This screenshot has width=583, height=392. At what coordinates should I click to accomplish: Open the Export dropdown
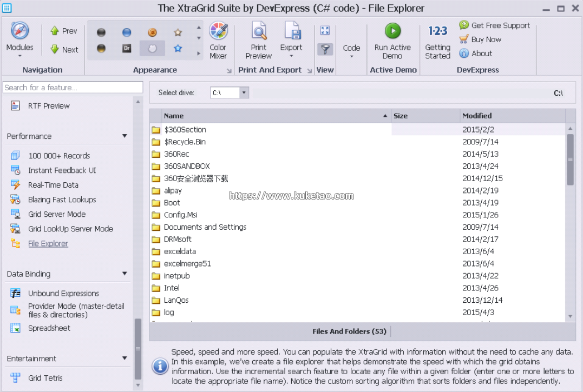click(291, 41)
